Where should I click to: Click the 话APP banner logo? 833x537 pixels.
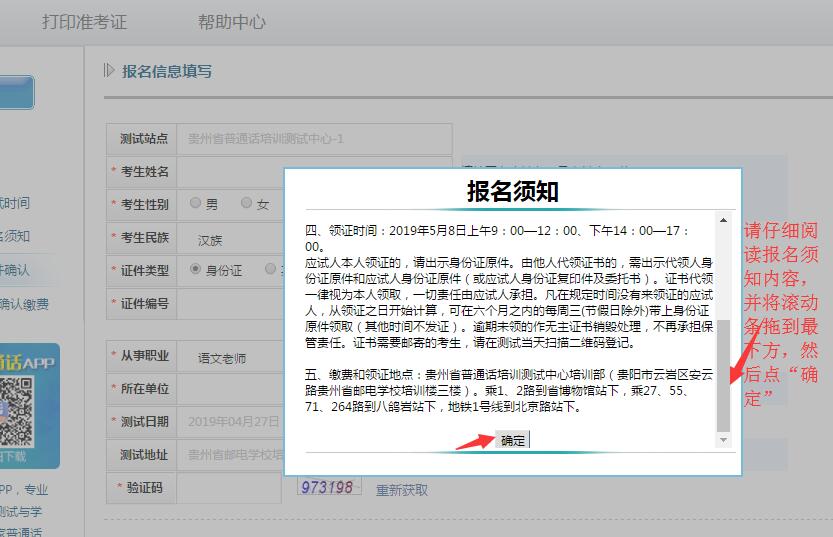pos(28,362)
